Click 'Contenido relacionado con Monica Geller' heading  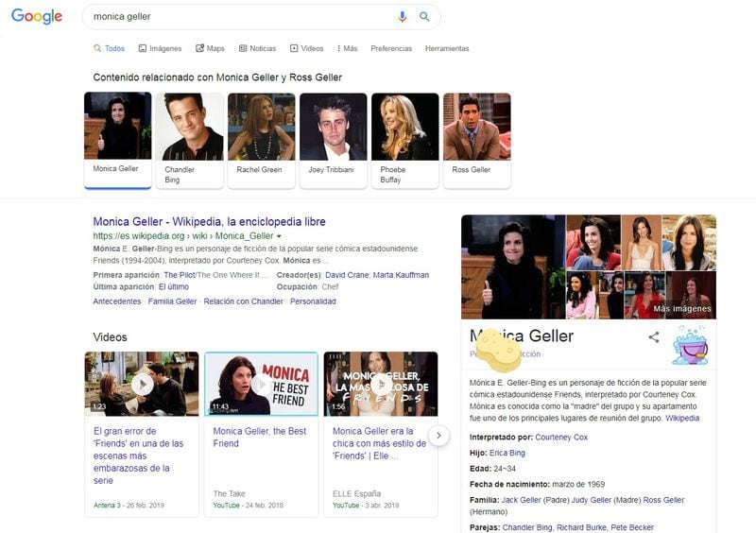click(x=217, y=77)
